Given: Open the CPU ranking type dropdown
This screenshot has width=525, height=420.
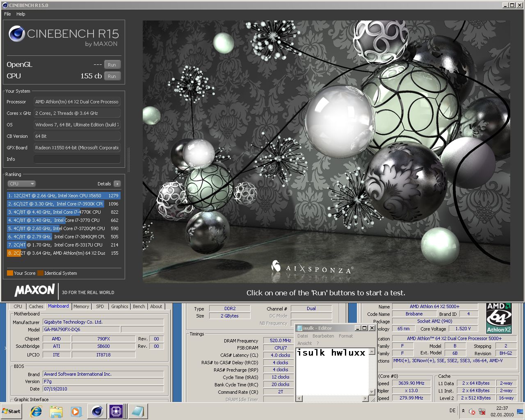Looking at the screenshot, I should click(x=21, y=184).
